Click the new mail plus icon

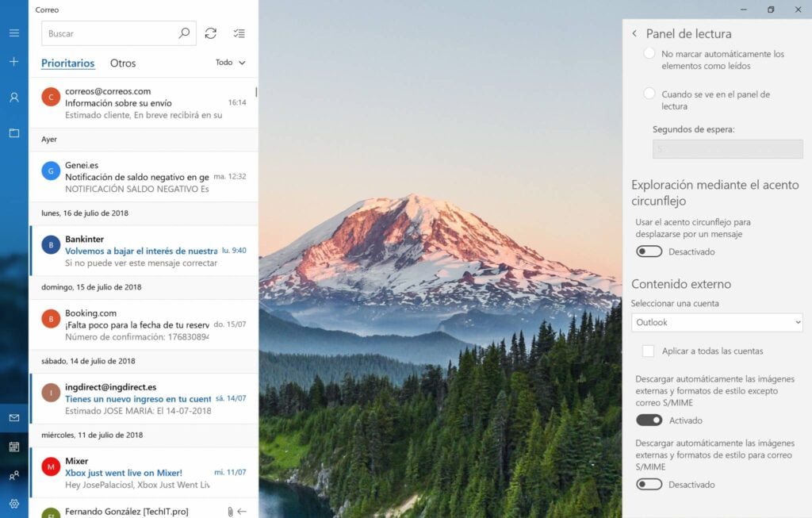tap(14, 62)
